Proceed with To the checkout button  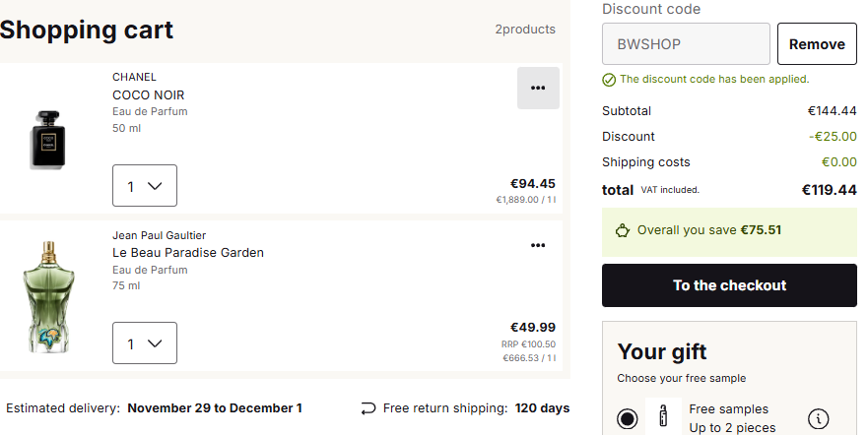(729, 285)
